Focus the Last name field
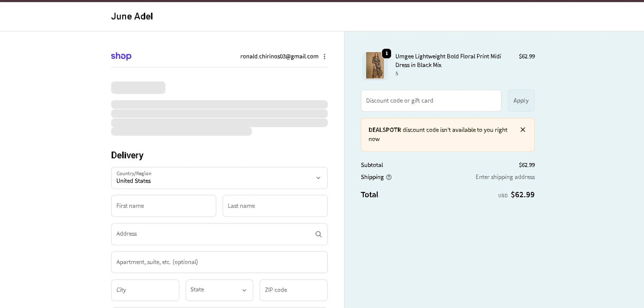The image size is (644, 308). coord(275,206)
